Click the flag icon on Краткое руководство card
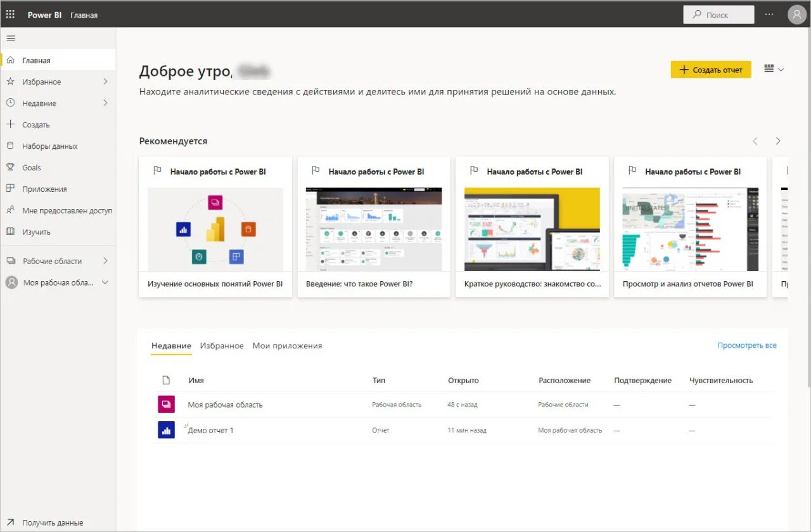The height and width of the screenshot is (532, 811). pyautogui.click(x=474, y=171)
